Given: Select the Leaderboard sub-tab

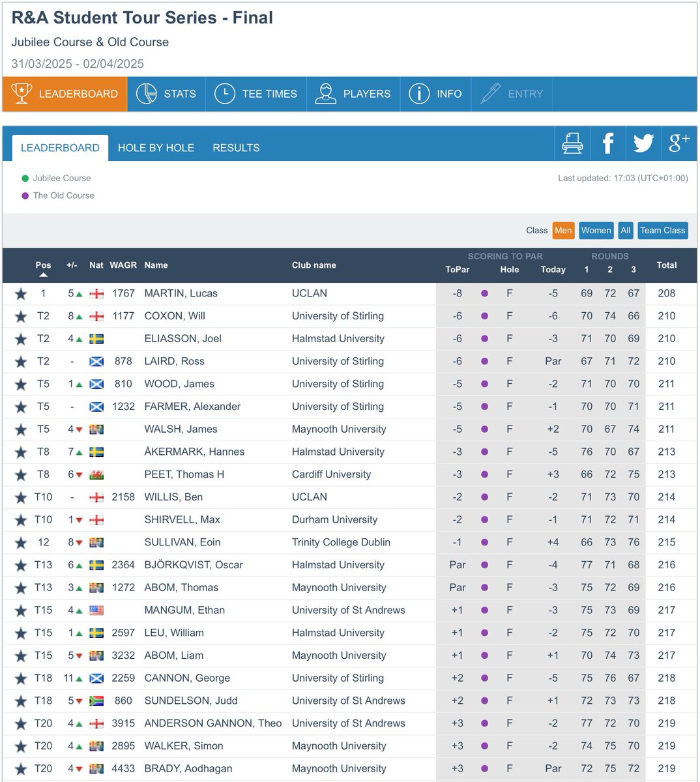Looking at the screenshot, I should (60, 148).
